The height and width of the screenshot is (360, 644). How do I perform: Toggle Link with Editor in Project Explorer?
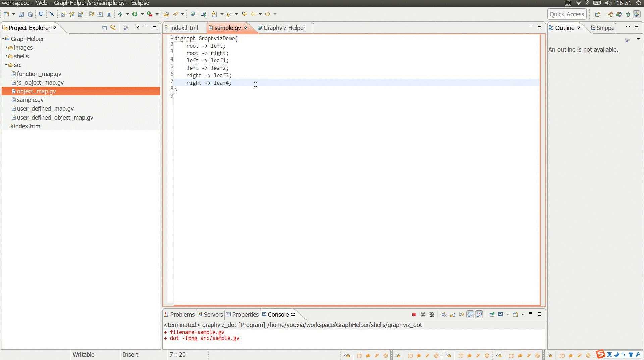point(113,28)
